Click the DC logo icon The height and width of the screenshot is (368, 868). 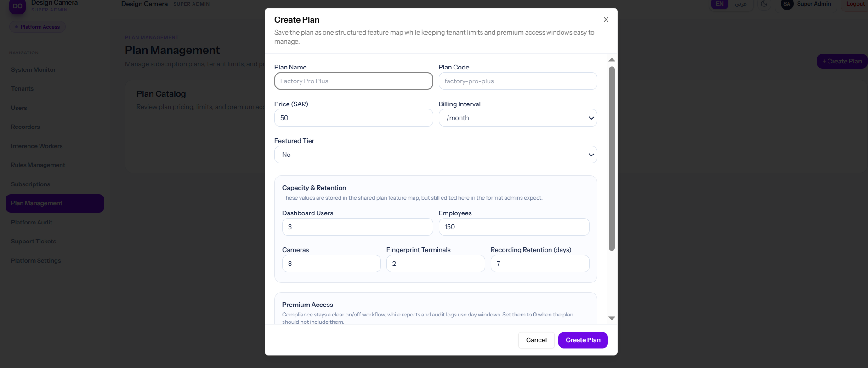[x=17, y=6]
